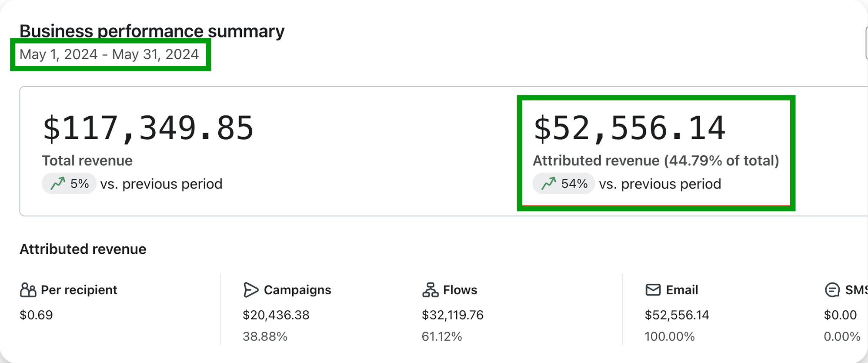
Task: Click the Campaigns paper plane icon
Action: [251, 290]
